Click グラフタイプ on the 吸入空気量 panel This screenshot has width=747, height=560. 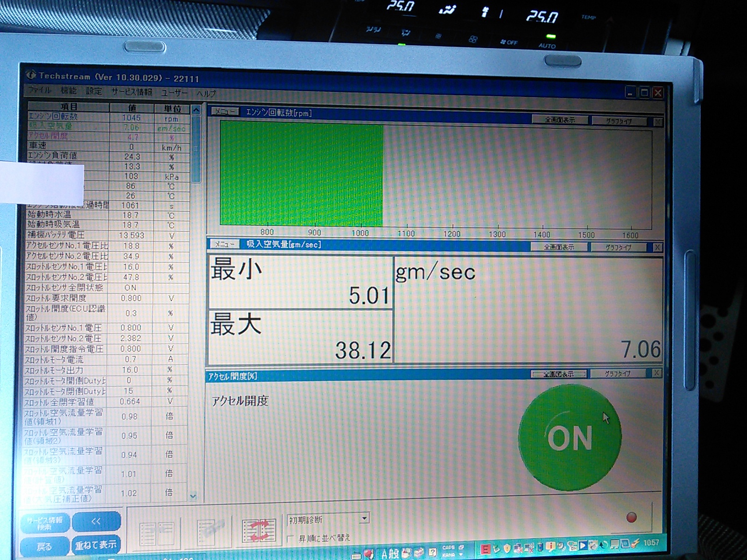619,247
